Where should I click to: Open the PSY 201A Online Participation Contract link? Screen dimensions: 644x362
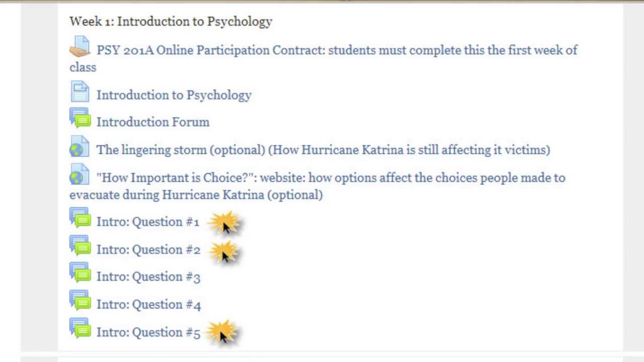point(337,50)
